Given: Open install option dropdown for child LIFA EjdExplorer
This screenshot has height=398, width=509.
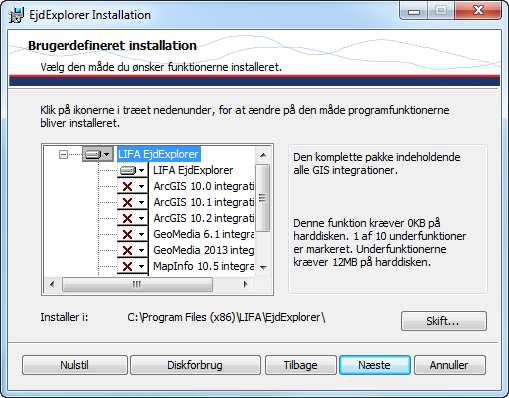Looking at the screenshot, I should coord(133,170).
